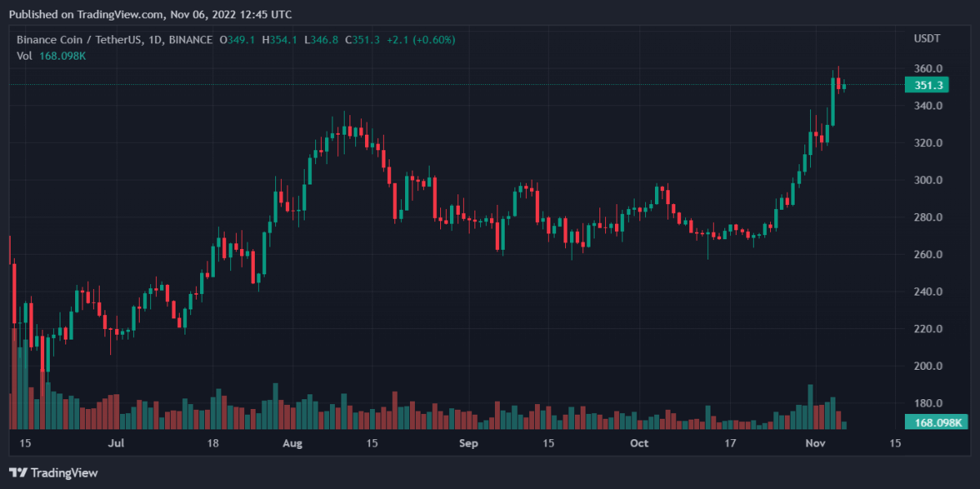Screen dimensions: 980x489
Task: Click the green 351.3 current price tag
Action: [930, 85]
